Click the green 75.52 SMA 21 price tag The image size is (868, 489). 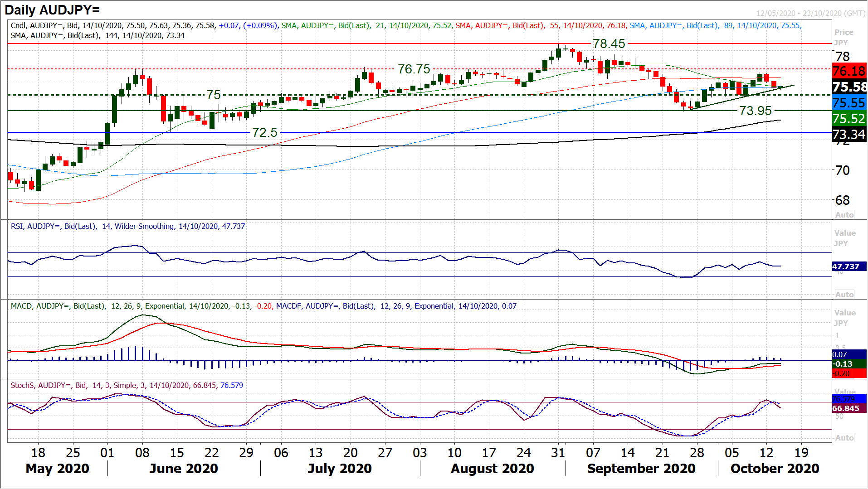pos(849,118)
